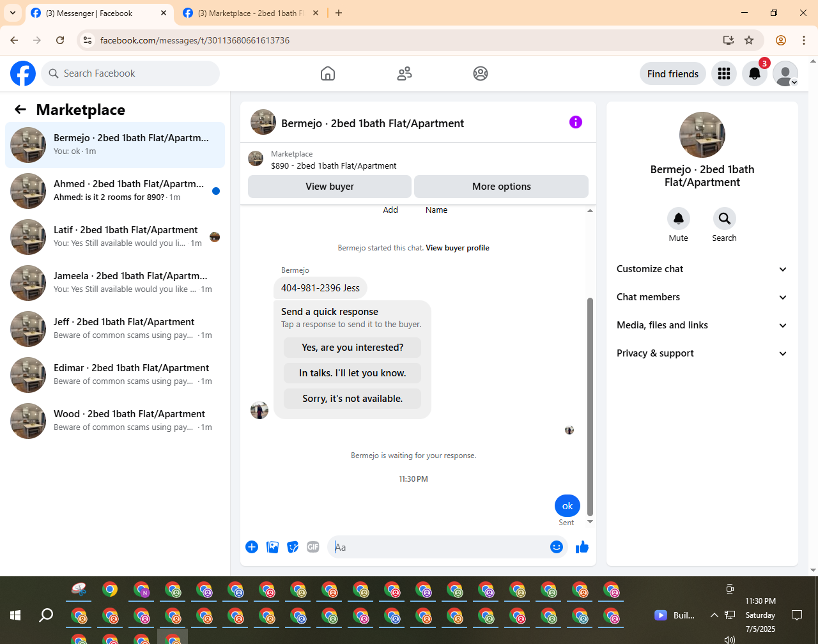The image size is (818, 644).
Task: Send 'In talks. I'll let you know.' response
Action: coord(353,373)
